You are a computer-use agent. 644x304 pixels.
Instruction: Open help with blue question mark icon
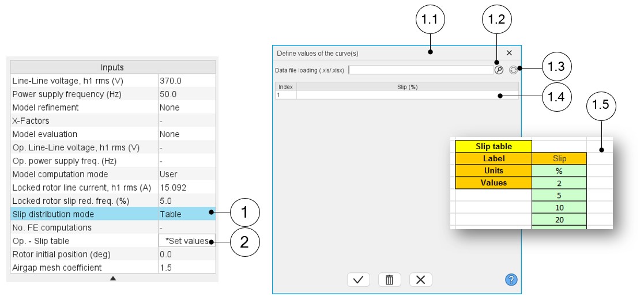511,280
